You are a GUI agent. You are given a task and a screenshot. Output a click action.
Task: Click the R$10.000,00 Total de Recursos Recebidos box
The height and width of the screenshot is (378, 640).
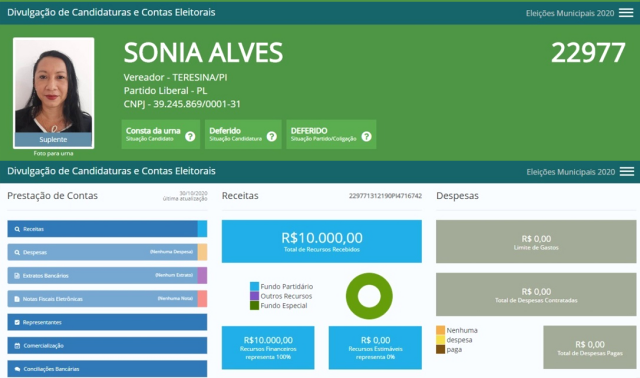point(322,241)
